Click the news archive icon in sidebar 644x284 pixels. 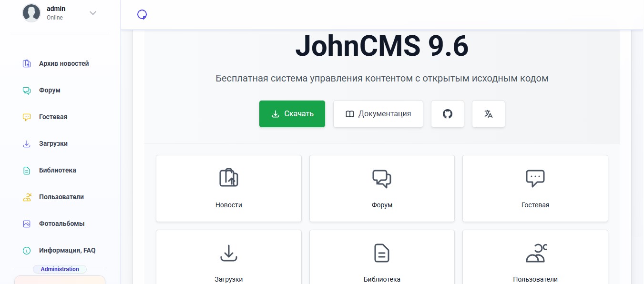coord(27,63)
